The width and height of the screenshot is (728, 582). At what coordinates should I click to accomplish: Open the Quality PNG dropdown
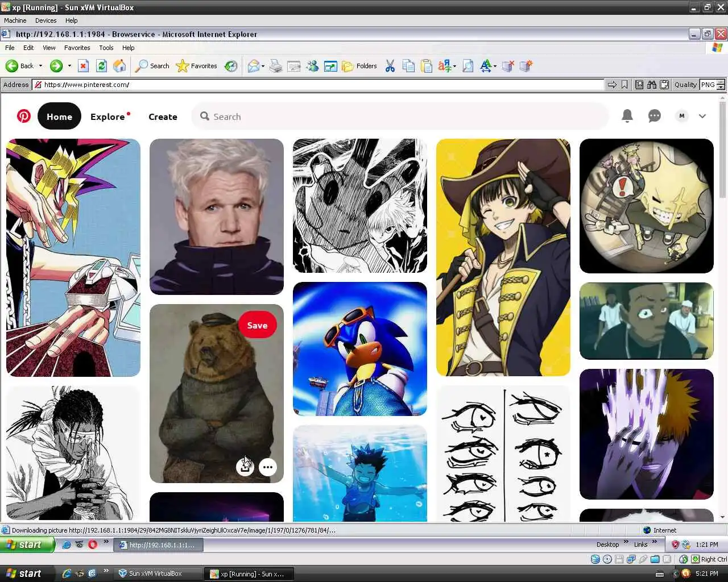712,85
